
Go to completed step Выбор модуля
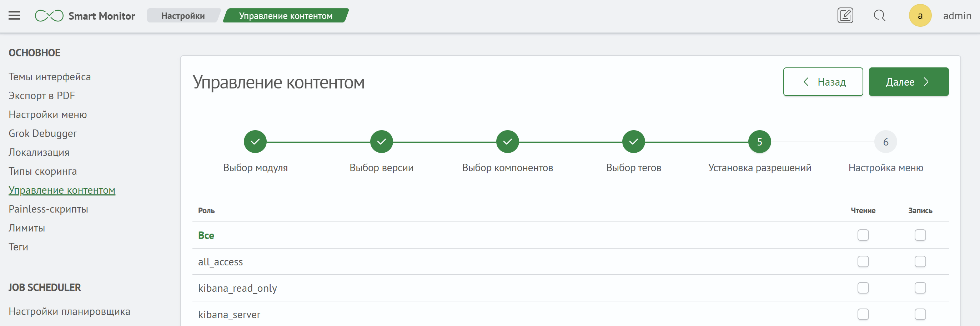[255, 142]
